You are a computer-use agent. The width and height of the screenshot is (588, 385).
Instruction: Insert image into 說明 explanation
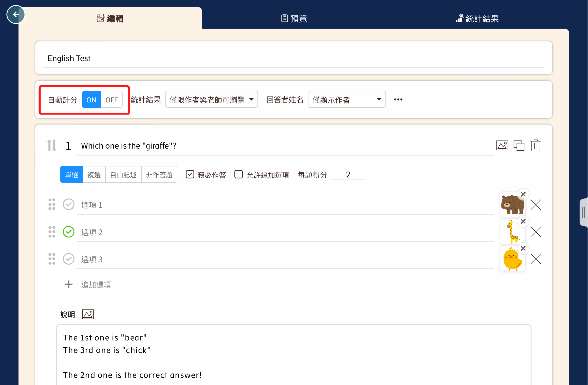88,314
